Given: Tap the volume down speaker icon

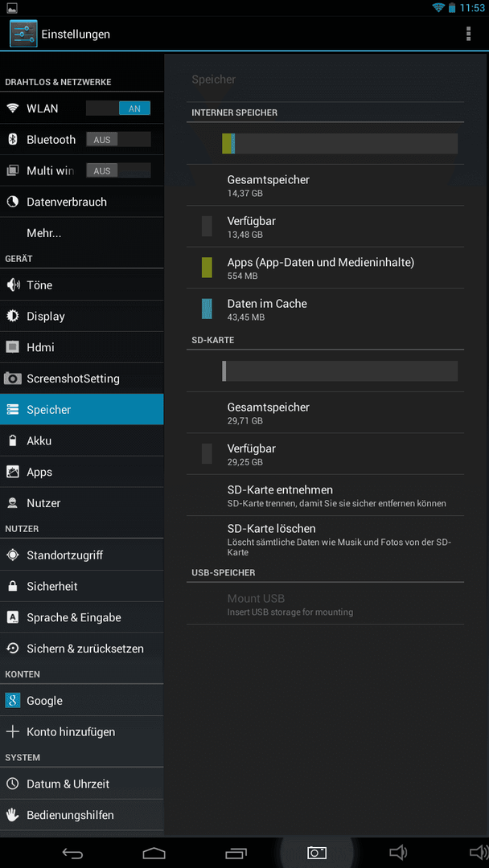Looking at the screenshot, I should pos(398,853).
